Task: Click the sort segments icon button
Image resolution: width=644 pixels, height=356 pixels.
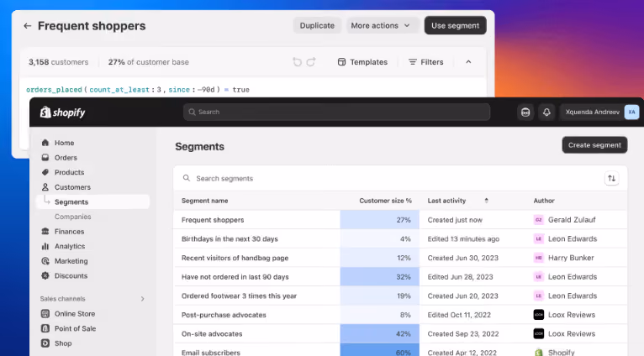Action: coord(611,178)
